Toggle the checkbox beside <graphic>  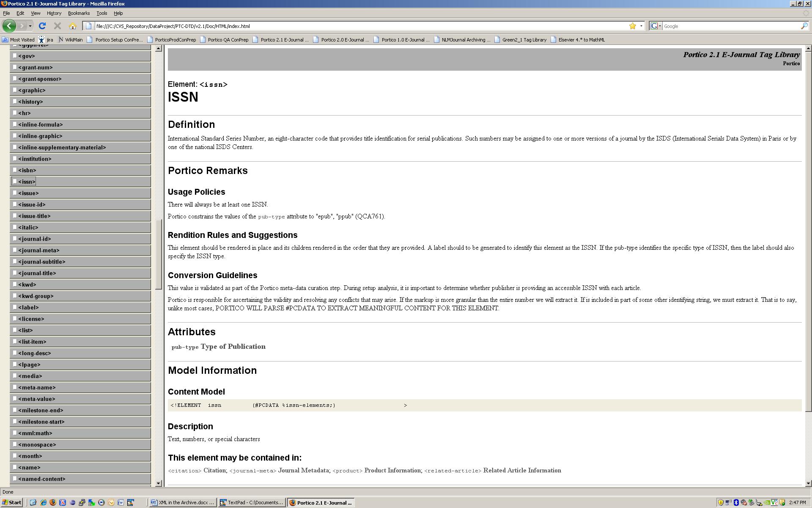[x=15, y=90]
